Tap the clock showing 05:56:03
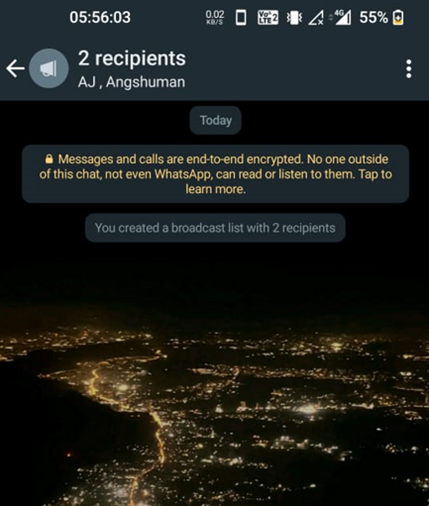 tap(100, 17)
